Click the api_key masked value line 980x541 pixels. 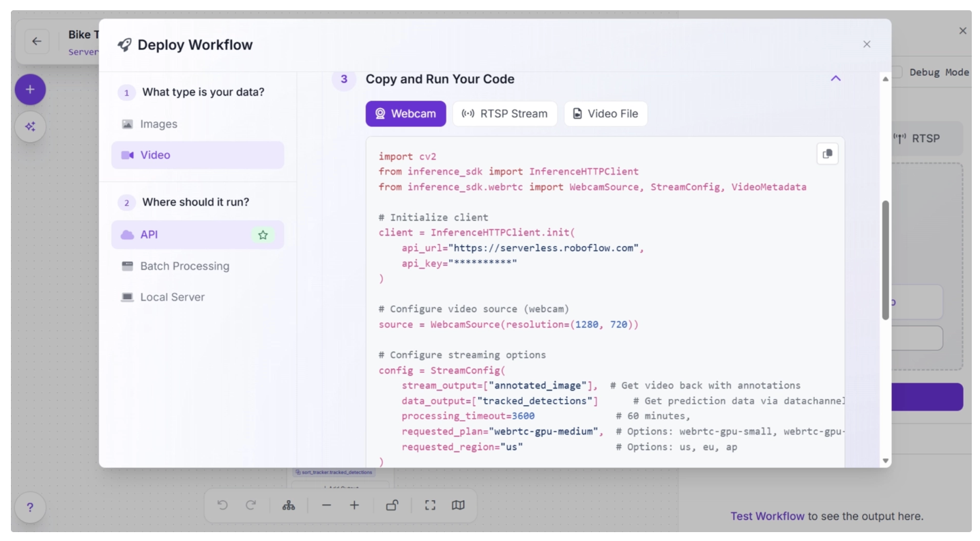(x=459, y=263)
